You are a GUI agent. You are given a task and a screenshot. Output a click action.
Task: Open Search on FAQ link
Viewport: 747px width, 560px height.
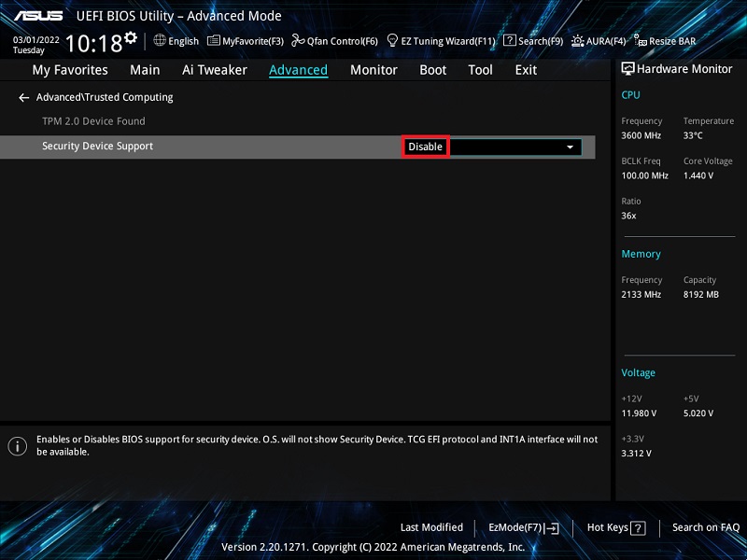[706, 527]
